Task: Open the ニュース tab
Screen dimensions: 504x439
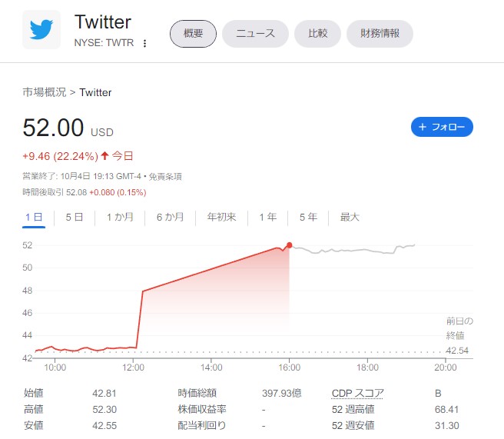Action: tap(255, 34)
